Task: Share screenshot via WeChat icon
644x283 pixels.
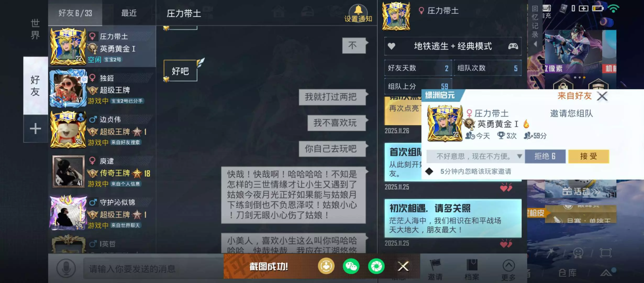Action: point(351,266)
